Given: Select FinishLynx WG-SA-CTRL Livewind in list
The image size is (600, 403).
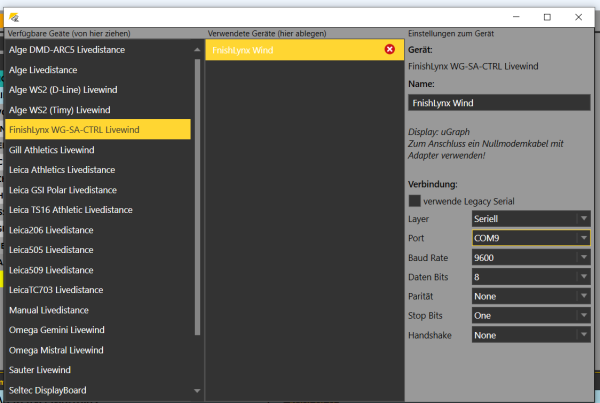Looking at the screenshot, I should 98,129.
